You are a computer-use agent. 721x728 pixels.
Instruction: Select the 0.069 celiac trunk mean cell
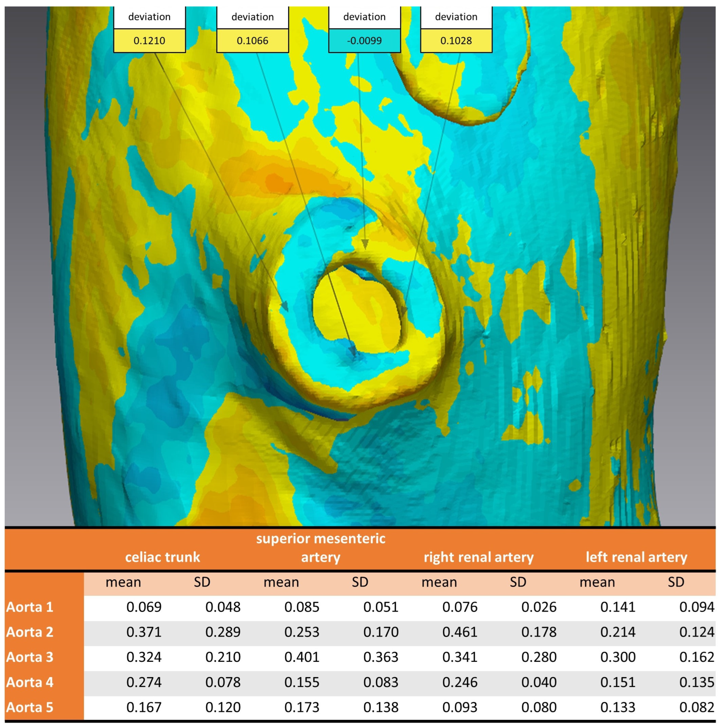(x=144, y=607)
